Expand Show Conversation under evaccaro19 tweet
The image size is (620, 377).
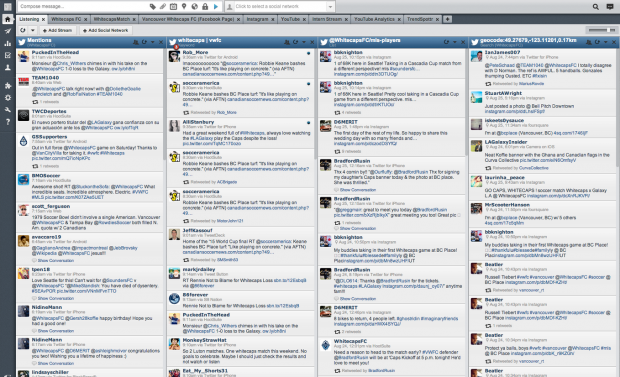point(55,260)
